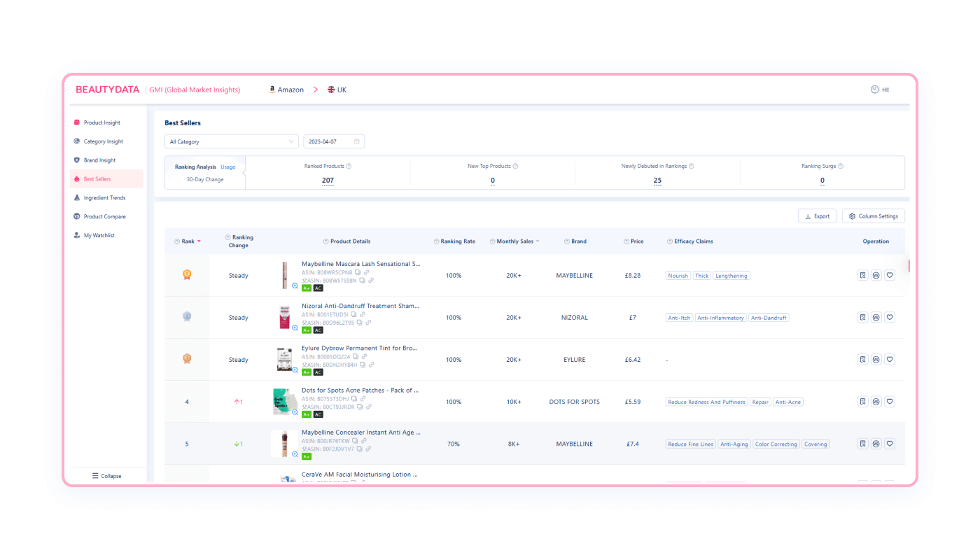Screen dimensions: 980x560
Task: Zoom the Eylure product image magnifier
Action: click(x=295, y=370)
